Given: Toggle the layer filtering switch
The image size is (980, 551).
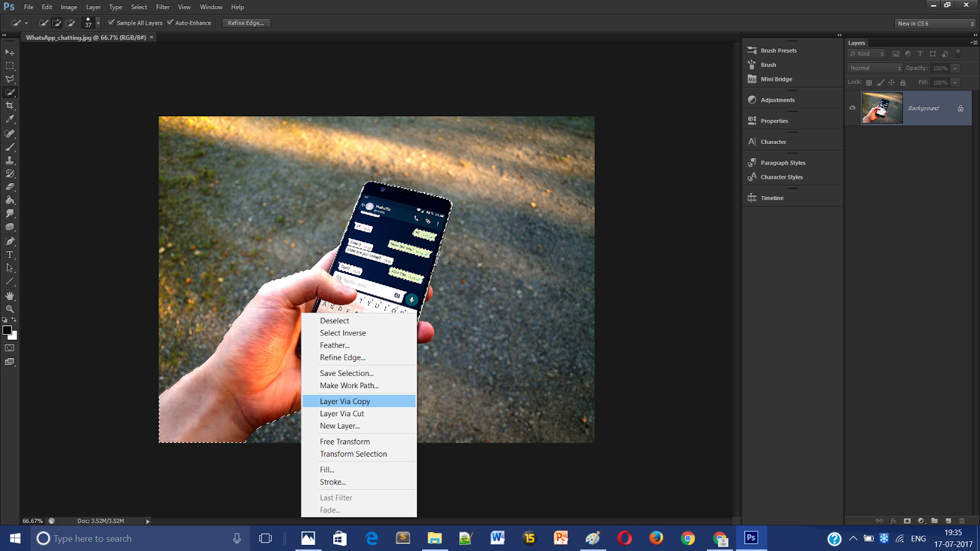Looking at the screenshot, I should pyautogui.click(x=959, y=54).
